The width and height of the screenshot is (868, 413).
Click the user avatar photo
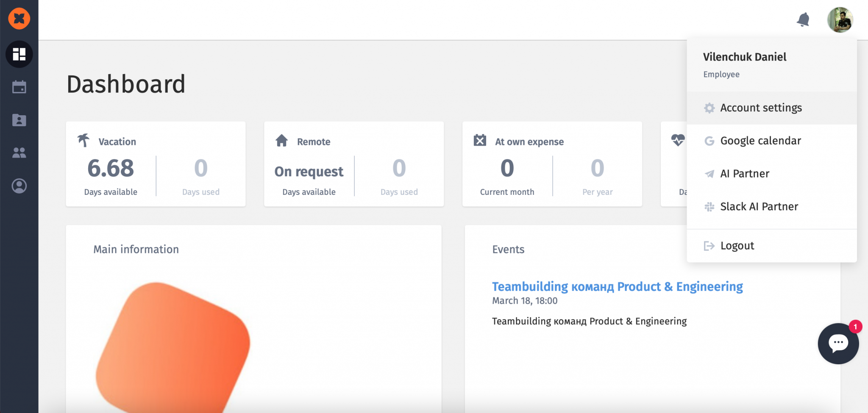pos(840,19)
